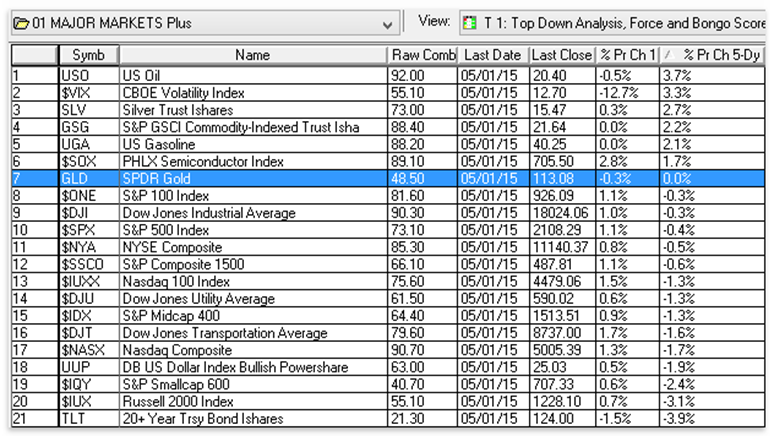Select Dow Jones Transportation Average name
This screenshot has width=774, height=436.
tap(253, 333)
